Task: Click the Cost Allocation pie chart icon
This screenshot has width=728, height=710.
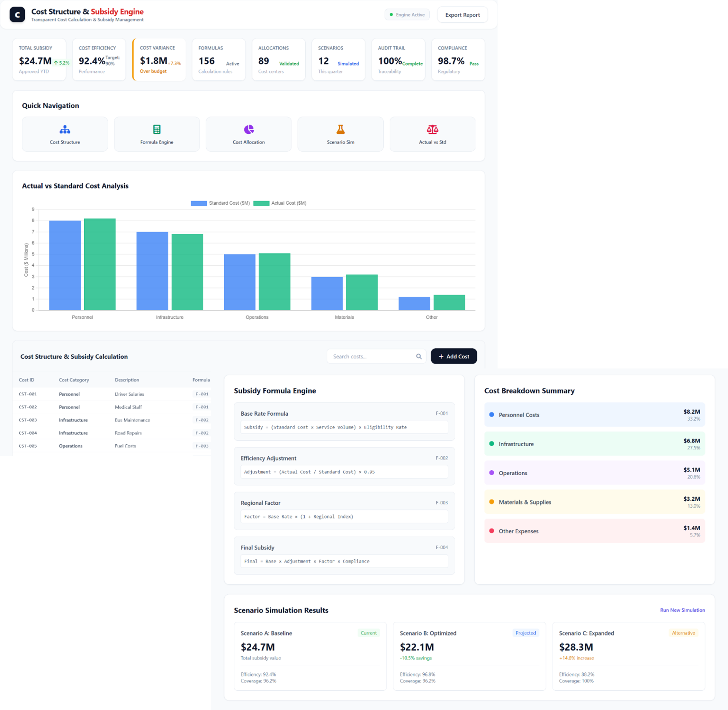Action: (248, 129)
